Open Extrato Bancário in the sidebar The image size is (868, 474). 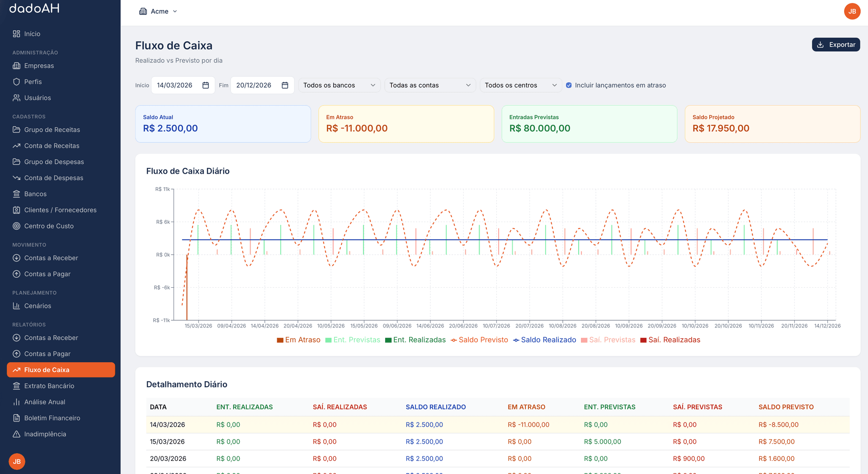pyautogui.click(x=49, y=386)
